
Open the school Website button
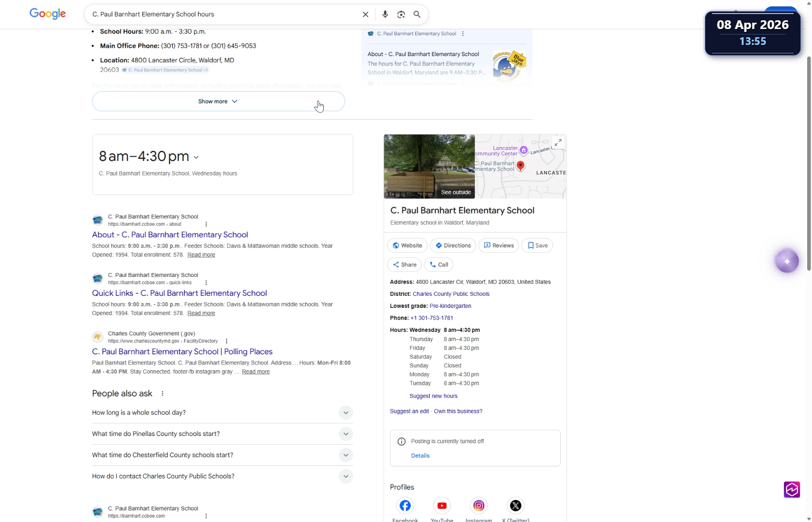(407, 246)
